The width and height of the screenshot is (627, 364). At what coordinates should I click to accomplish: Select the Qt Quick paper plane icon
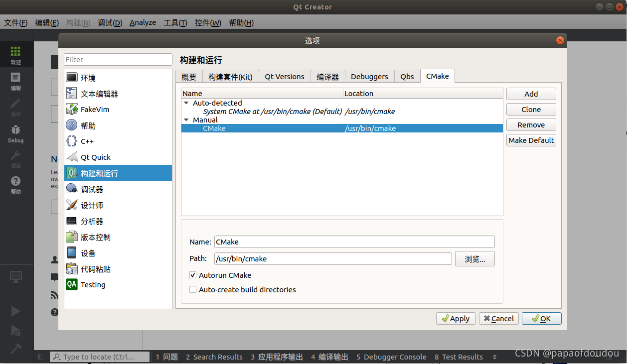coord(72,157)
